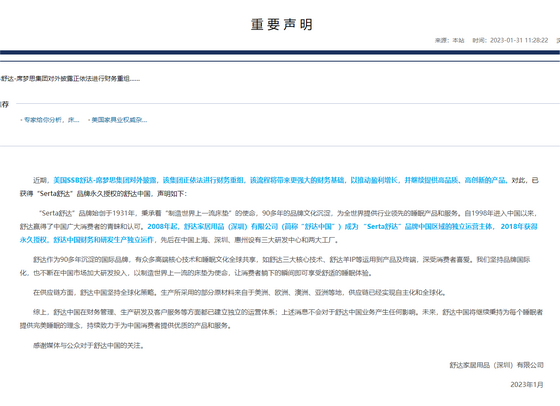Click the text '获得 "Serta舒达" 品牌永久授权的舒达中国'
The image size is (560, 406).
85,194
